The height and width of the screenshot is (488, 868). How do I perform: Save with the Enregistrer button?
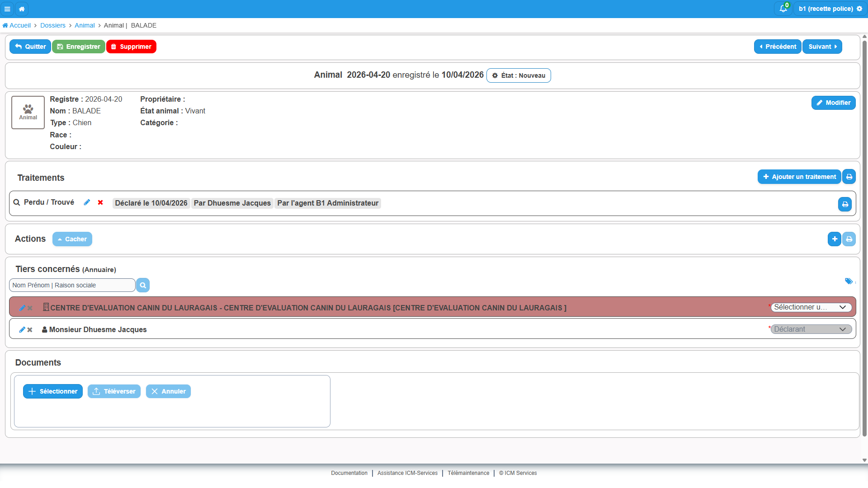tap(79, 47)
